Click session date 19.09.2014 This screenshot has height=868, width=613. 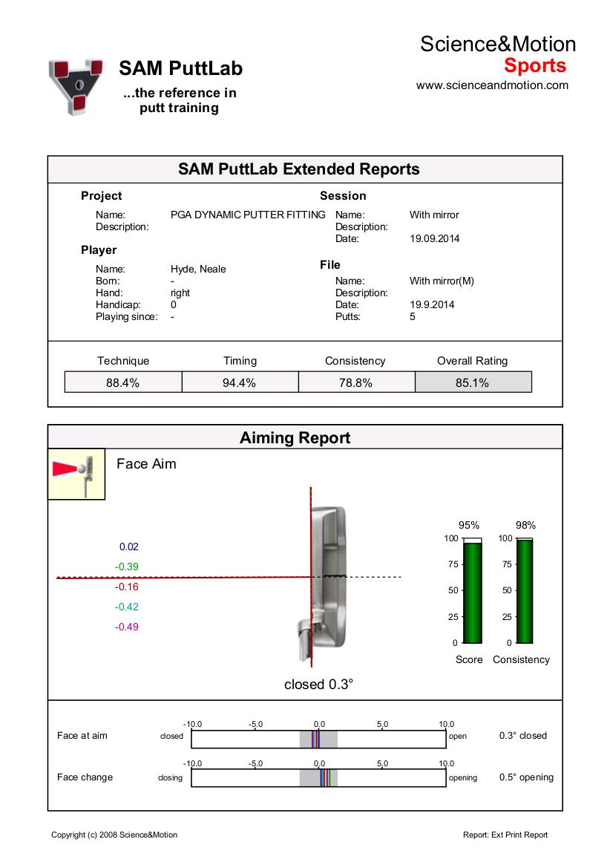point(434,238)
